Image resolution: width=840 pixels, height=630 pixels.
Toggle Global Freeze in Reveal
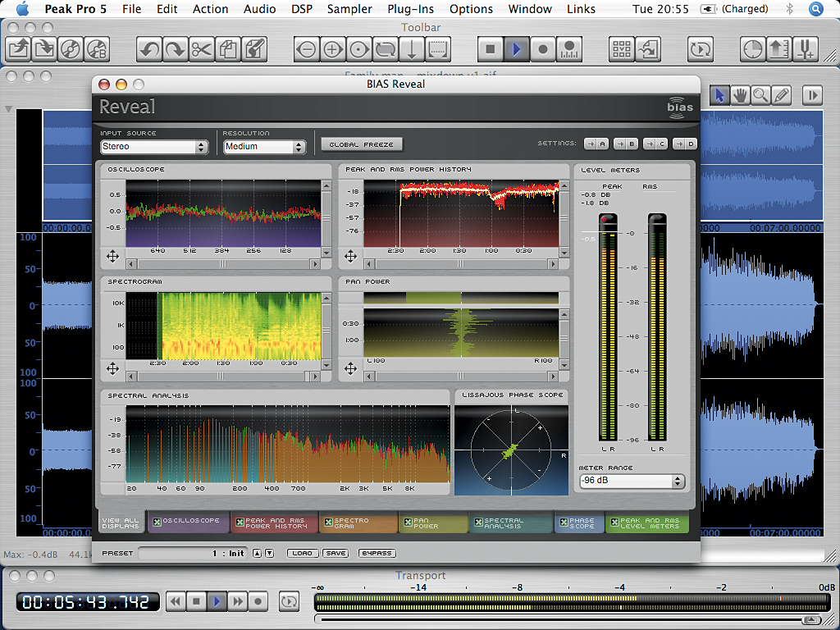point(362,144)
